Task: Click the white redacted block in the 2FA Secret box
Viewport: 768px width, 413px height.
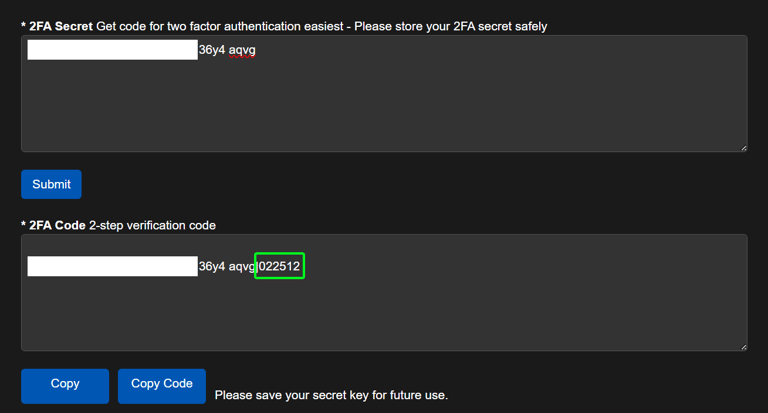Action: pyautogui.click(x=112, y=49)
